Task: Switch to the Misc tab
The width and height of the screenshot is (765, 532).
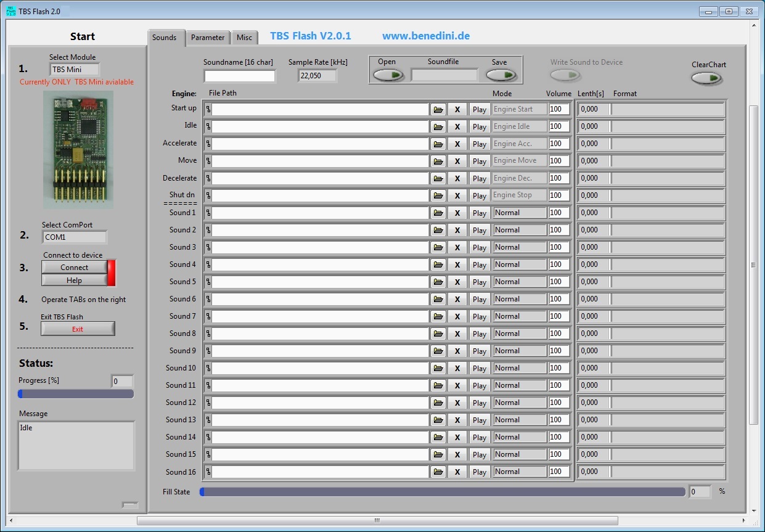Action: tap(244, 38)
